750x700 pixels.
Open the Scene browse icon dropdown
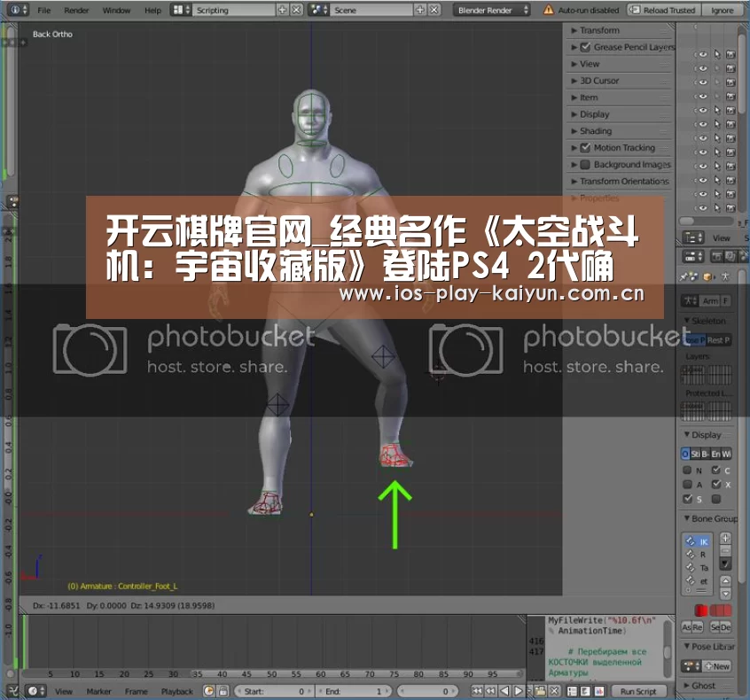coord(319,10)
